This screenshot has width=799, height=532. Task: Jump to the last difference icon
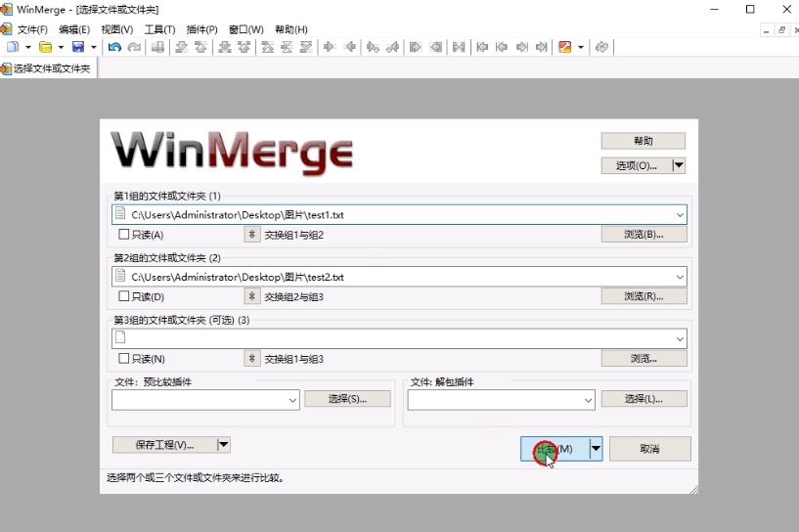coord(306,47)
